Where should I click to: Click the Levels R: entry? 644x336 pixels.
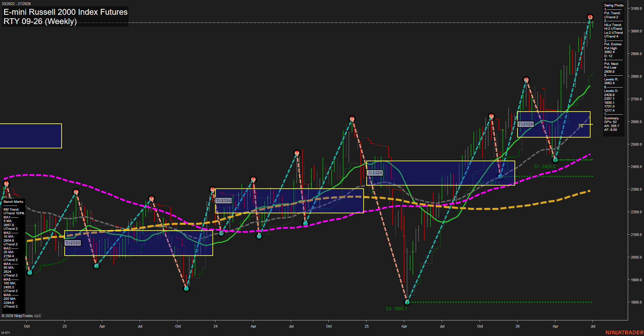[x=611, y=79]
